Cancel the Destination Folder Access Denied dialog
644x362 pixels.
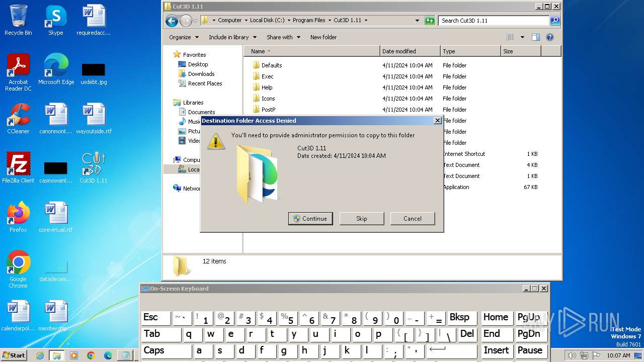tap(413, 218)
